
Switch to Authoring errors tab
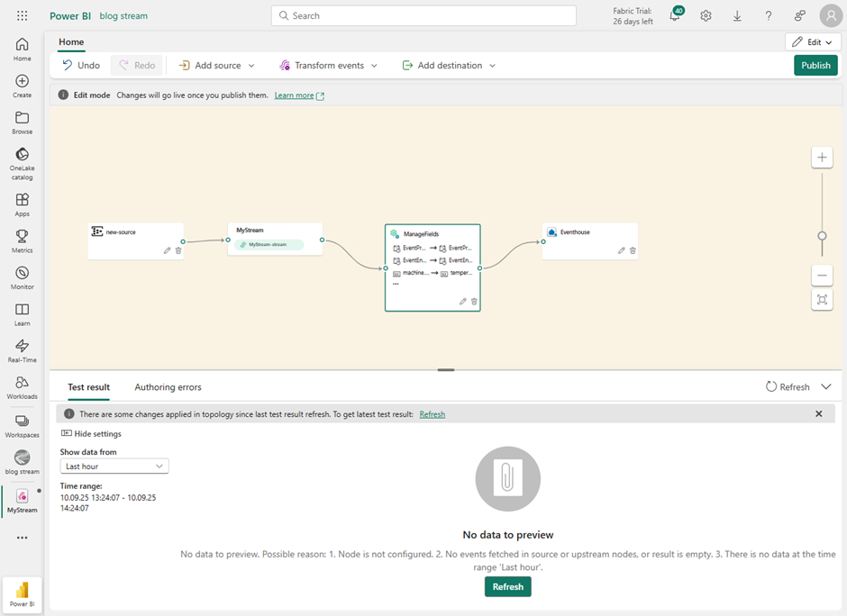[x=168, y=387]
